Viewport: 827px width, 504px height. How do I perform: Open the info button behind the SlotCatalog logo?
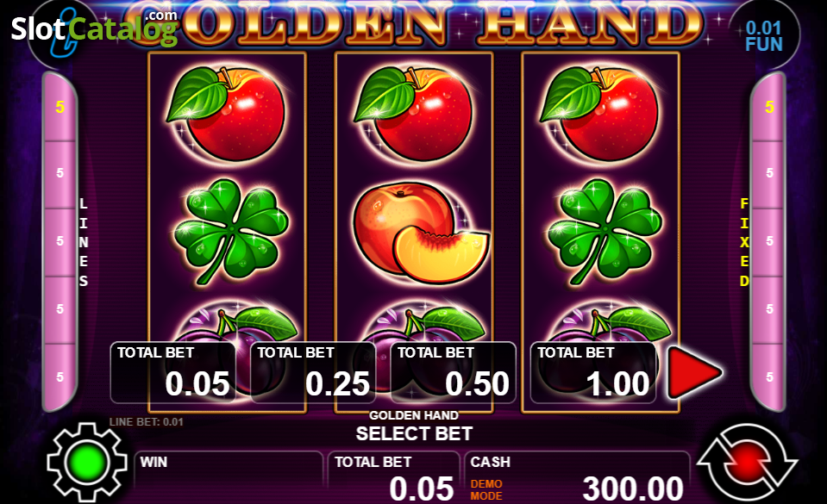tap(62, 33)
